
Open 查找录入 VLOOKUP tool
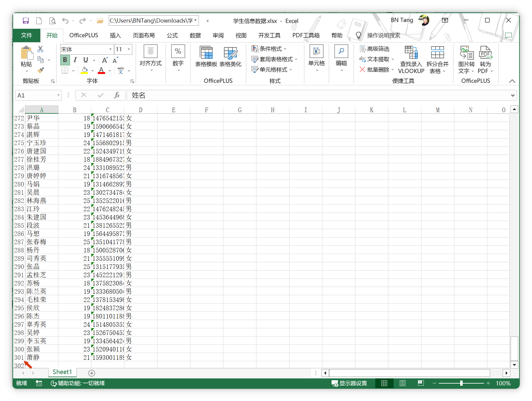pos(411,60)
